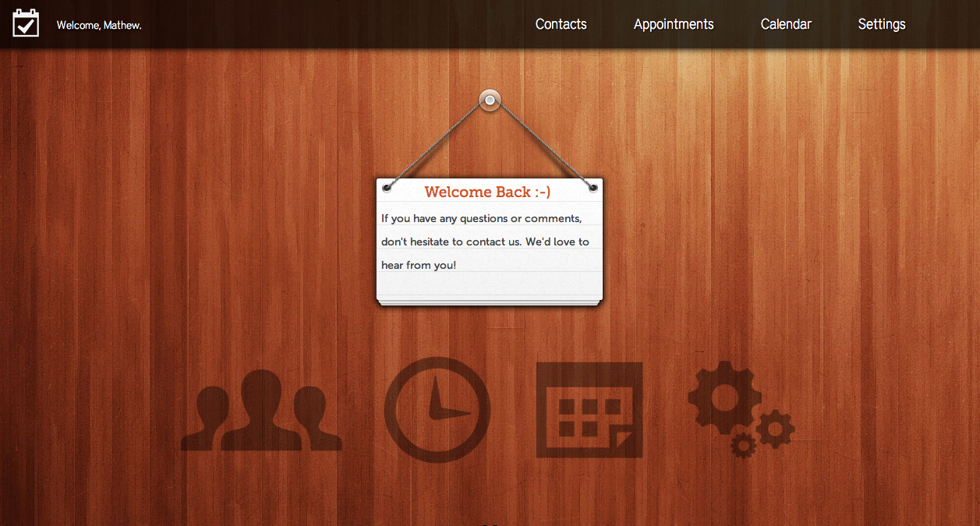980x526 pixels.
Task: Click the "Welcome Back :-)" note heading
Action: click(488, 192)
